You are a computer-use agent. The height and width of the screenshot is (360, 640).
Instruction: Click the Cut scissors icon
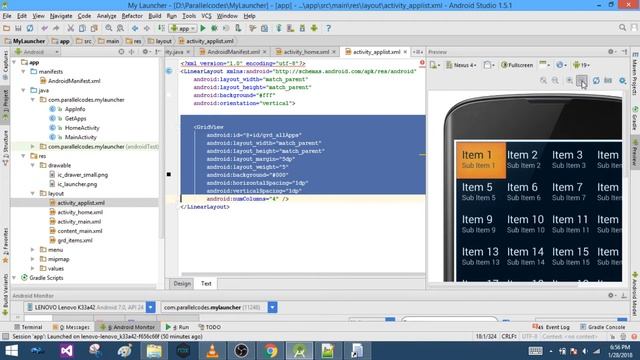click(70, 28)
